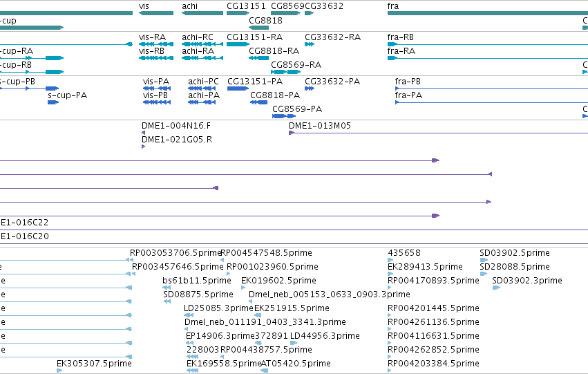Viewport: 588px width, 374px height.
Task: Click the CG8818 gene label
Action: [x=265, y=20]
